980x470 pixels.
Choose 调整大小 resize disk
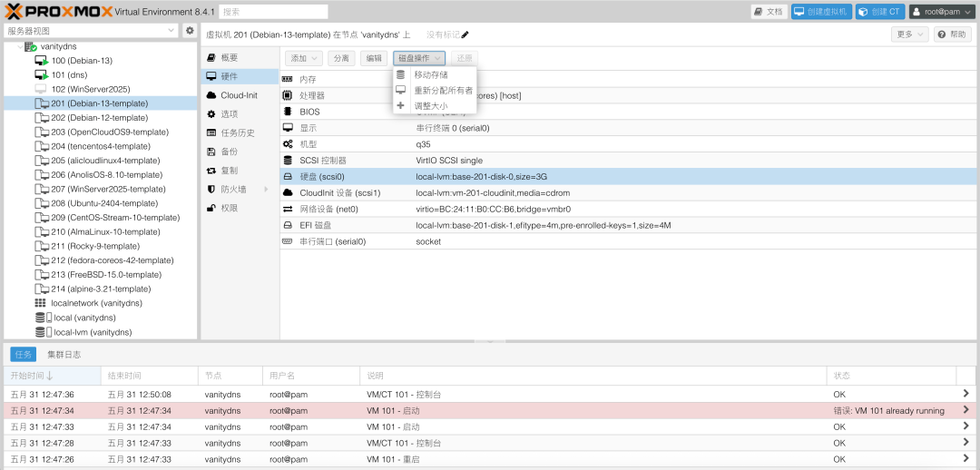click(435, 105)
